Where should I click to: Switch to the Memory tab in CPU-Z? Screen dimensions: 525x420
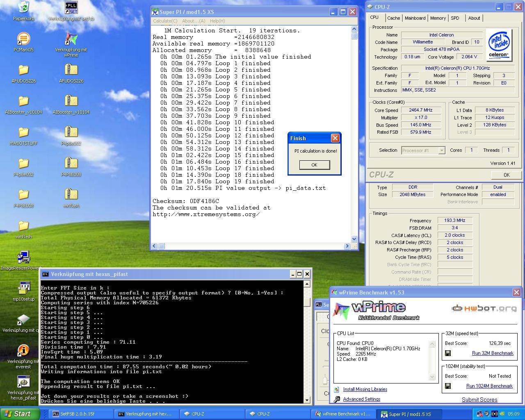438,18
